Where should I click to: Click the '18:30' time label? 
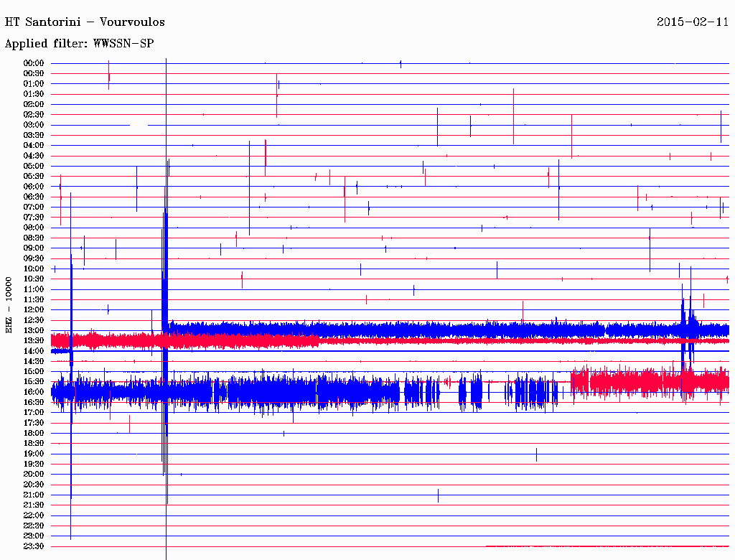(34, 443)
